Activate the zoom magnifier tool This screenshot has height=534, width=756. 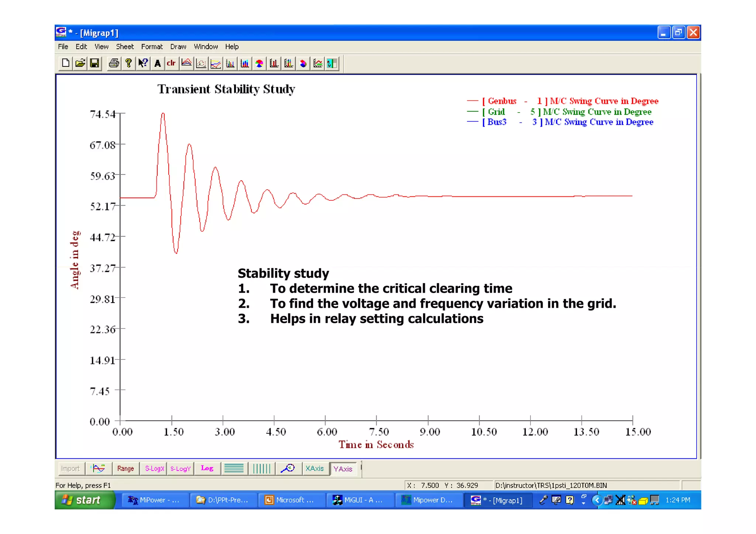coord(288,469)
